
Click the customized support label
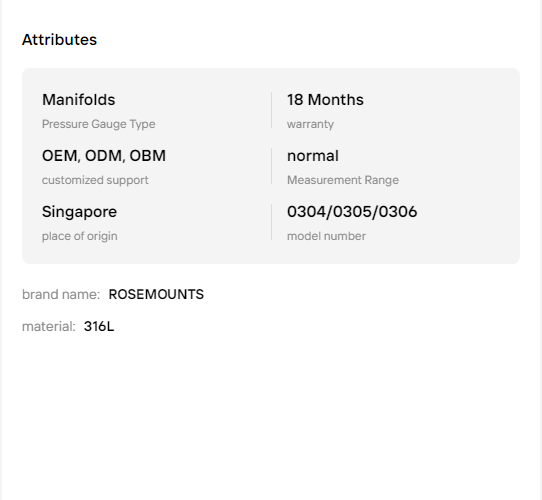[x=95, y=180]
